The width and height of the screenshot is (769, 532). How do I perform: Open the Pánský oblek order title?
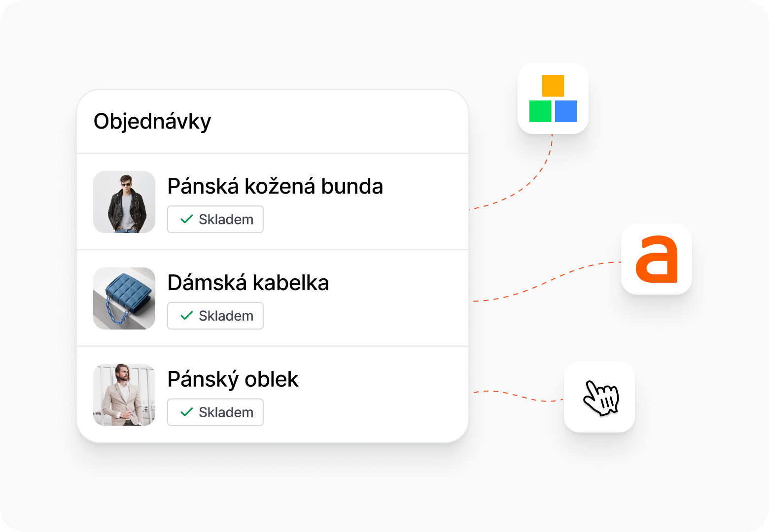click(x=233, y=380)
